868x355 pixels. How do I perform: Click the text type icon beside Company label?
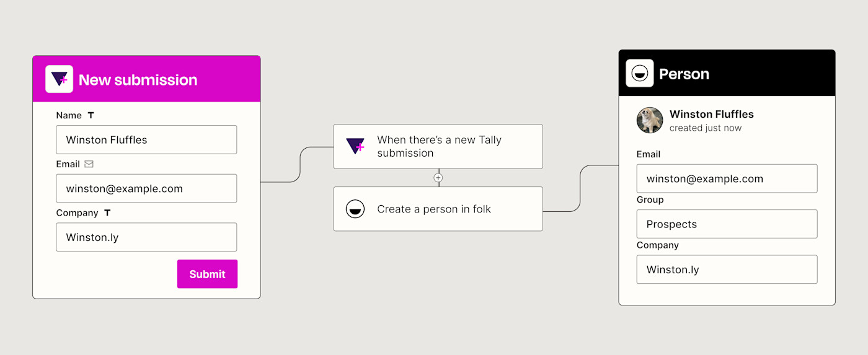[107, 213]
